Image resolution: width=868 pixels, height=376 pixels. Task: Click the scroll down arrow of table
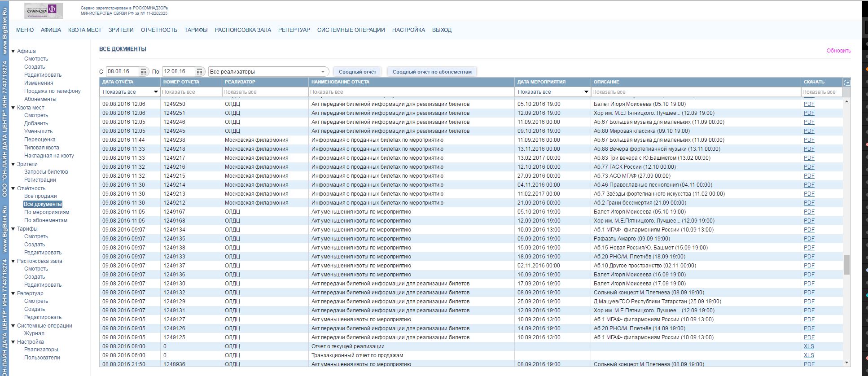[x=846, y=363]
